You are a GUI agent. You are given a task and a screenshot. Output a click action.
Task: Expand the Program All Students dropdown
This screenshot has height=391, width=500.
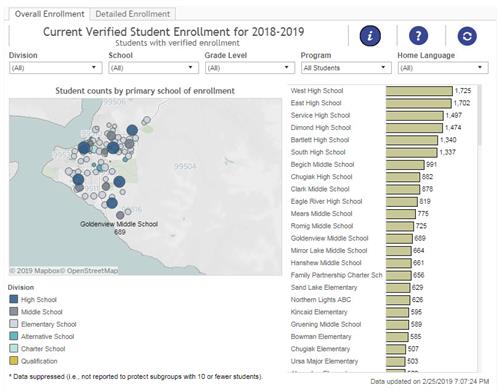click(346, 68)
